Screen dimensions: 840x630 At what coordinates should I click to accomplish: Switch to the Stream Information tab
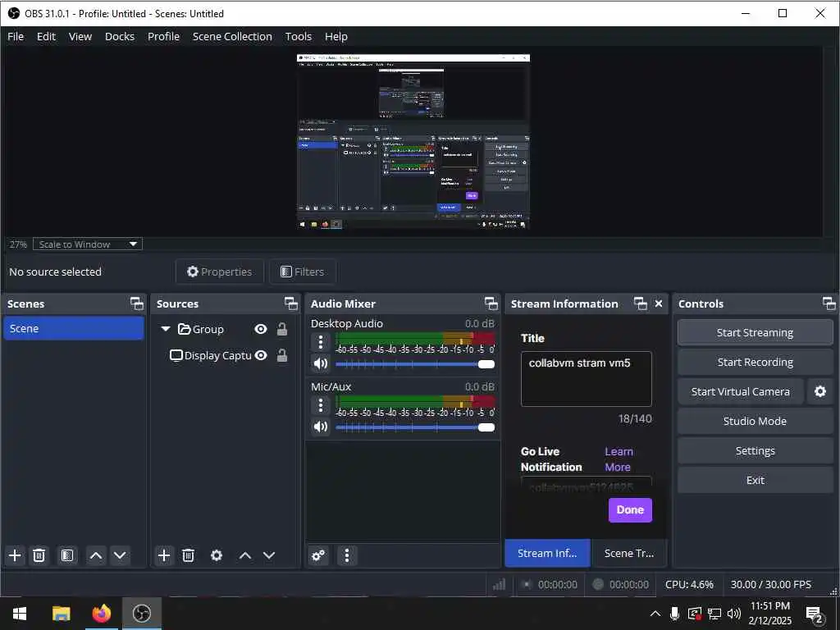[547, 553]
